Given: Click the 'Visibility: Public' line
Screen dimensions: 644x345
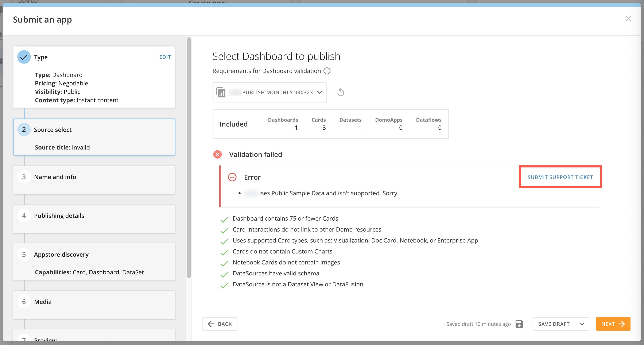Looking at the screenshot, I should coord(58,92).
